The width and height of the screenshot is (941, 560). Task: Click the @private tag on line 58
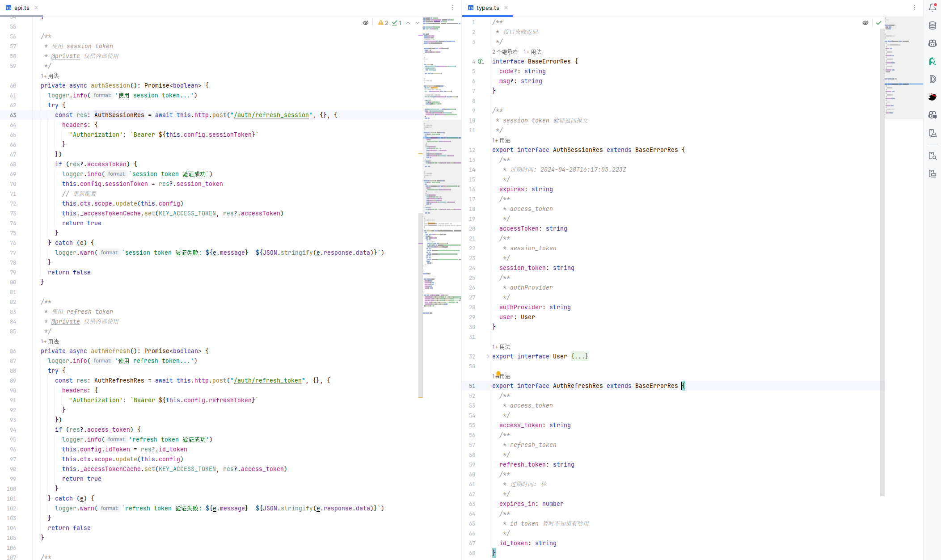coord(65,56)
